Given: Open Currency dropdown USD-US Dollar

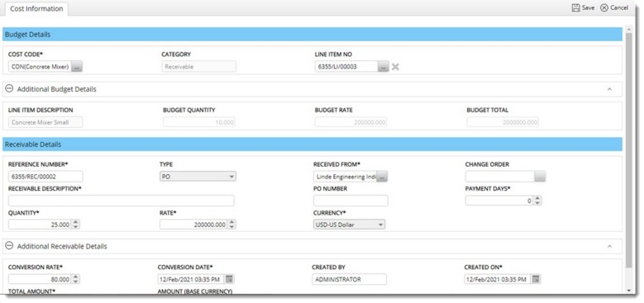Looking at the screenshot, I should point(349,225).
